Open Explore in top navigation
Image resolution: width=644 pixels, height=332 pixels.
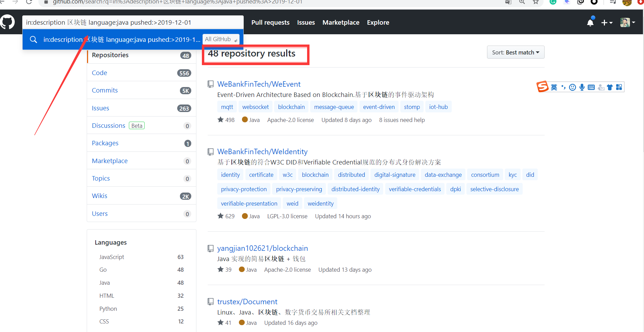(378, 23)
